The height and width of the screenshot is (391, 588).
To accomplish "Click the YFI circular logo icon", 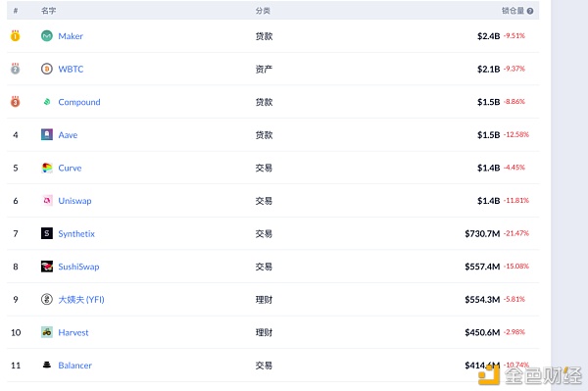I will pyautogui.click(x=47, y=299).
